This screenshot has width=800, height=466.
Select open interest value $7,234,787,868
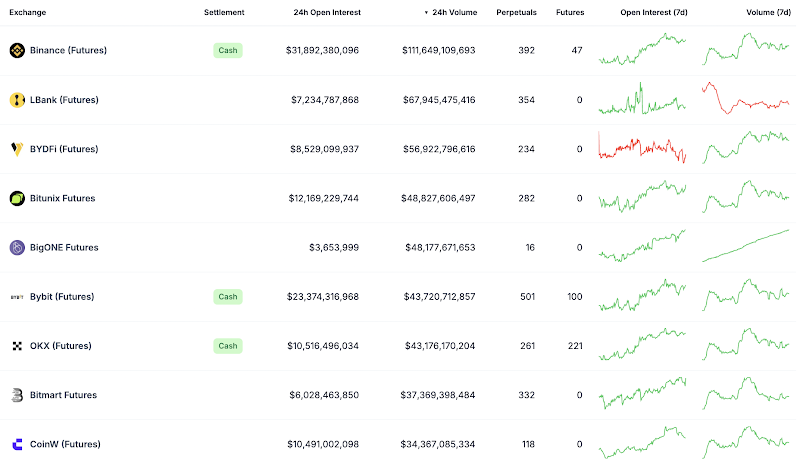coord(325,100)
